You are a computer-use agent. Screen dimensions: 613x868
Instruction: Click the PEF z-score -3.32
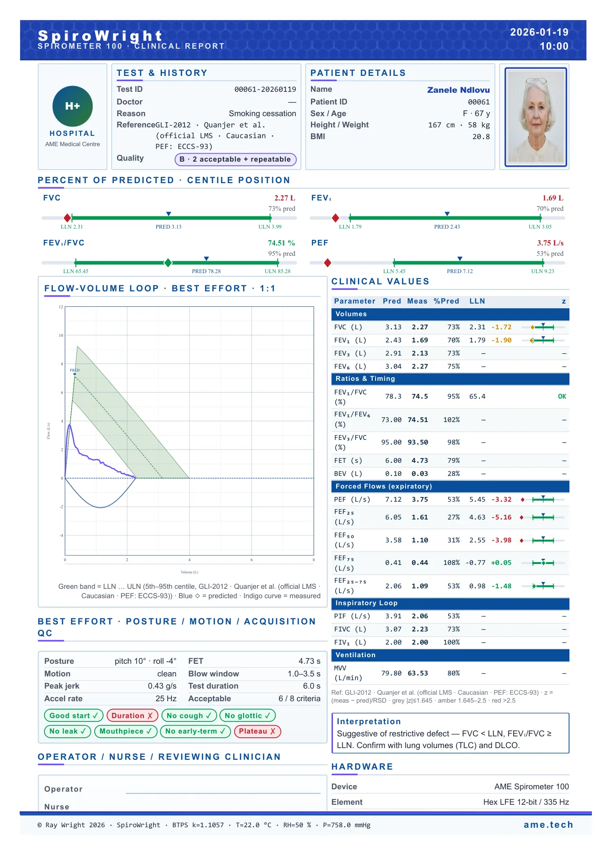pyautogui.click(x=501, y=500)
